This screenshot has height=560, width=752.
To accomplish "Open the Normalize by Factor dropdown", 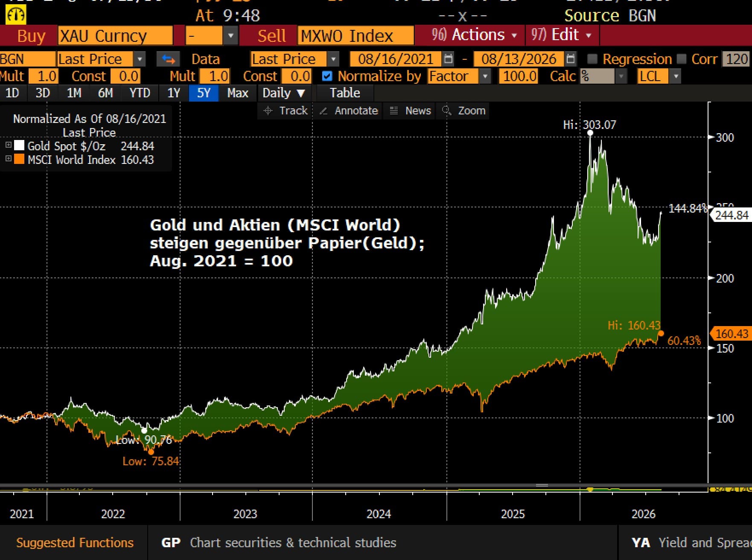I will click(484, 76).
